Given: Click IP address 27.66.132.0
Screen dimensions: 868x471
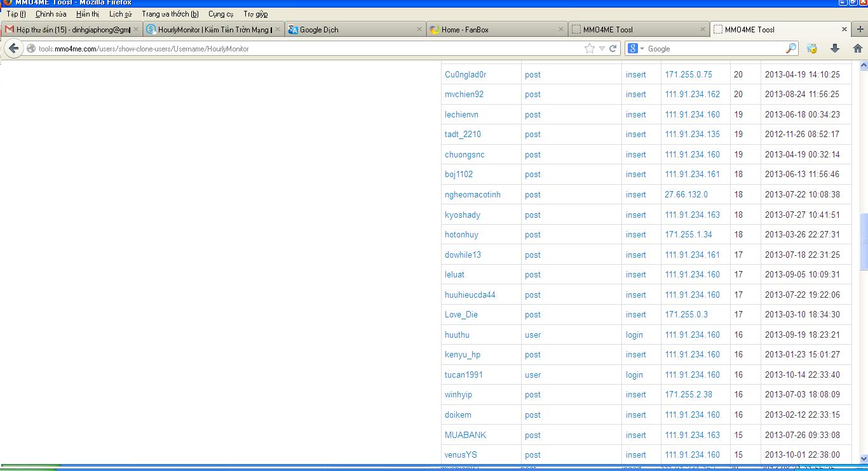Looking at the screenshot, I should (x=686, y=194).
